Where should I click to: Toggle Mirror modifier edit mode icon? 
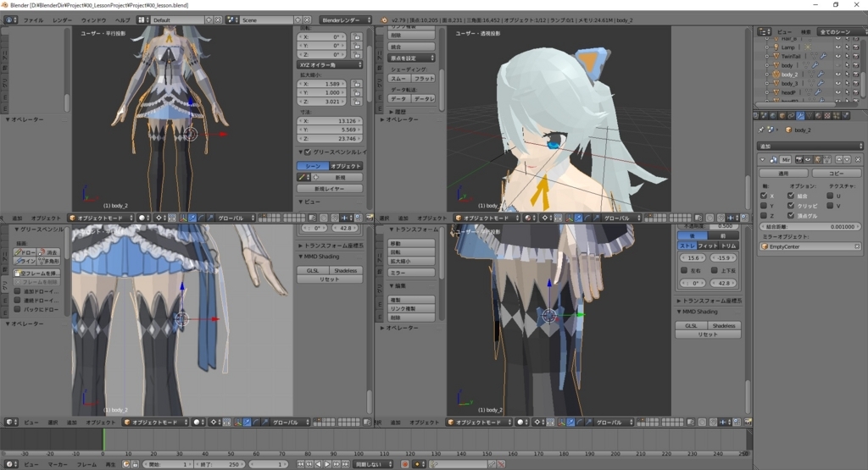pos(818,160)
